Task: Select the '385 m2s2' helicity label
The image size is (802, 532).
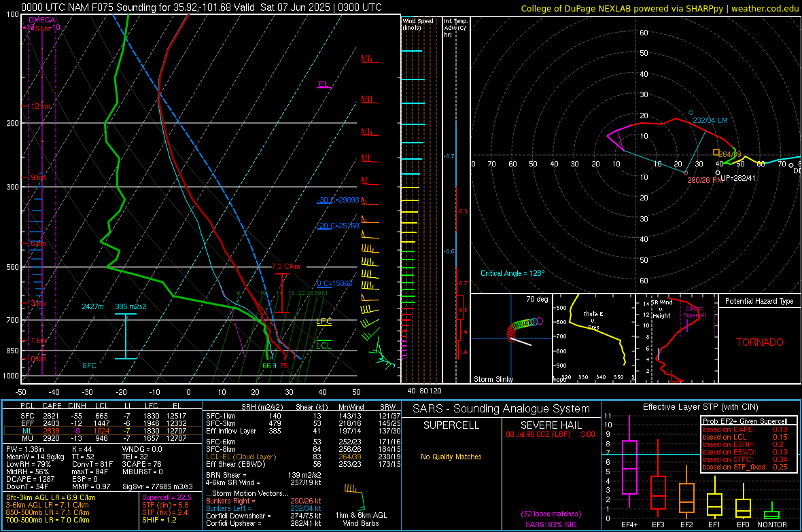Action: tap(130, 306)
